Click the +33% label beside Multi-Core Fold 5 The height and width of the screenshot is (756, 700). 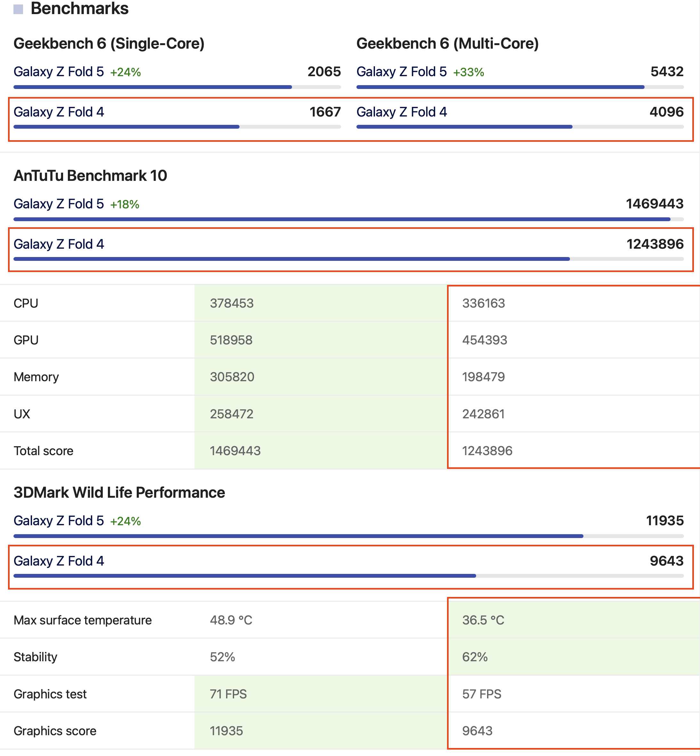click(x=468, y=72)
